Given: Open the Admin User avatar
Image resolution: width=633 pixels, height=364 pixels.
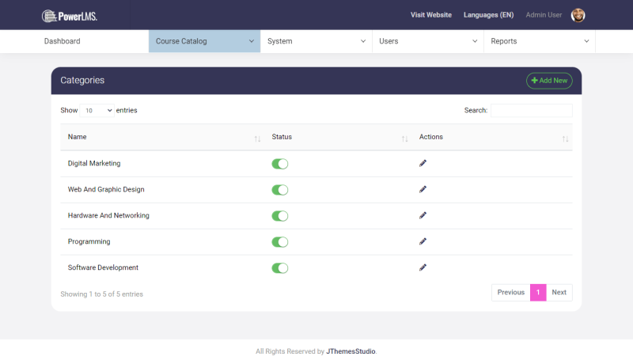Looking at the screenshot, I should [x=578, y=15].
